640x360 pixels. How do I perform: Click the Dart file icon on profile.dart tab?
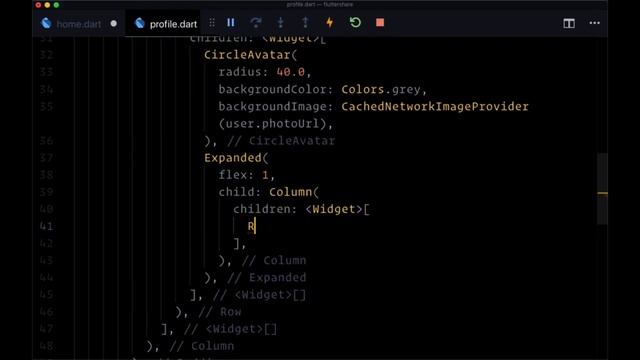click(140, 23)
